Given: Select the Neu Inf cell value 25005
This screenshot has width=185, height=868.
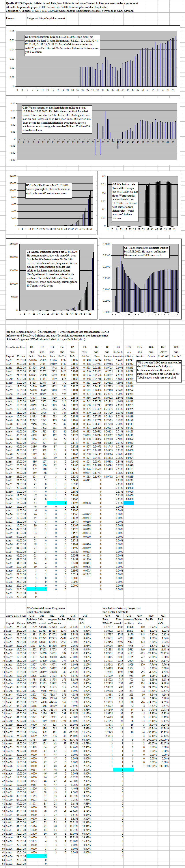Looking at the screenshot, I should [x=43, y=360].
